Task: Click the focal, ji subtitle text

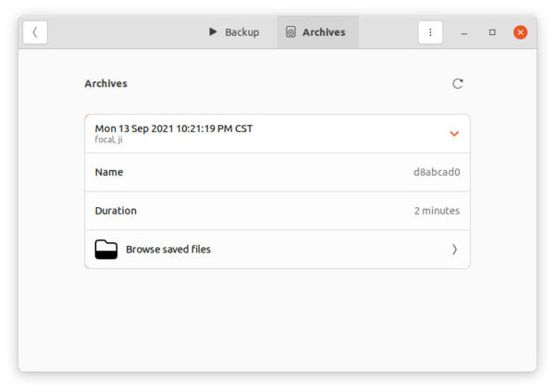Action: click(x=108, y=140)
